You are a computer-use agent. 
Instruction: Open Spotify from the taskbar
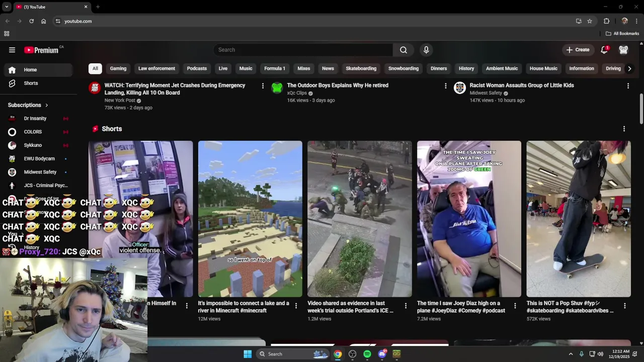point(367,354)
